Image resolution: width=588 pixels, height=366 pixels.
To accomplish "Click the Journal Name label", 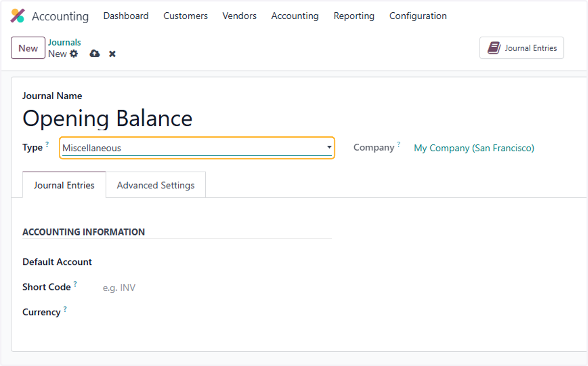I will click(52, 96).
